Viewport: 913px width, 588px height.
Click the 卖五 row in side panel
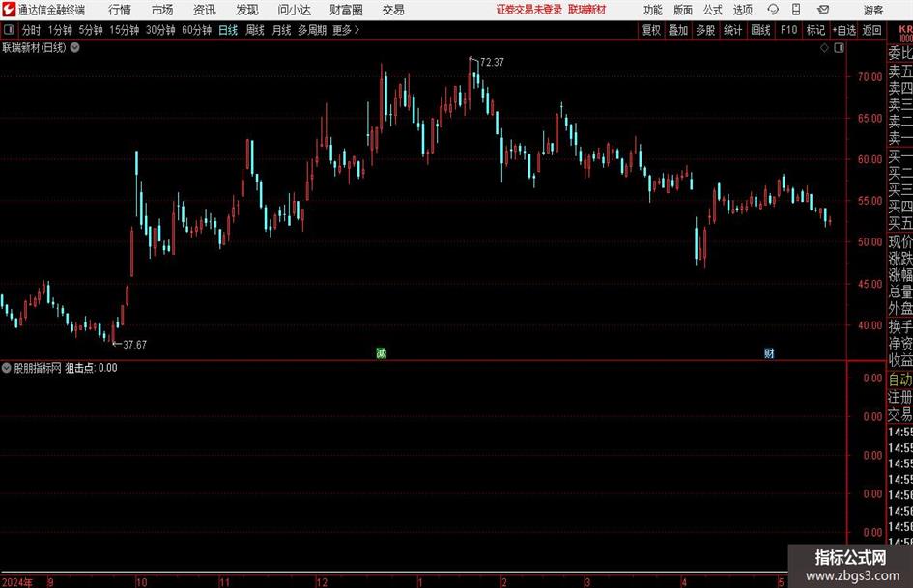[x=900, y=71]
